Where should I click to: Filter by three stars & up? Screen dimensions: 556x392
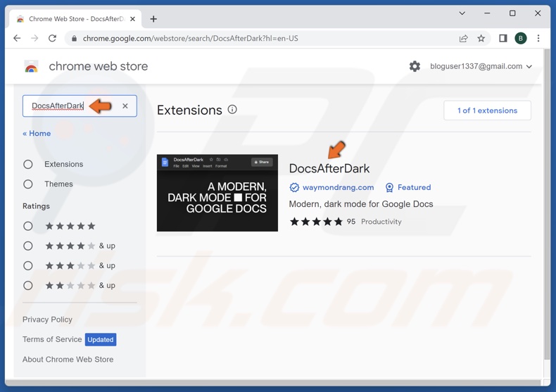point(28,265)
